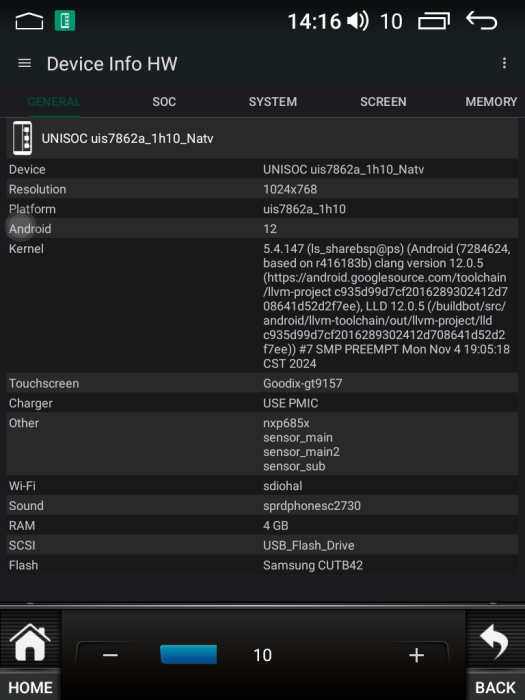Screen dimensions: 525x700
Task: Tap the device chip icon beside UNISOC header
Action: point(22,138)
